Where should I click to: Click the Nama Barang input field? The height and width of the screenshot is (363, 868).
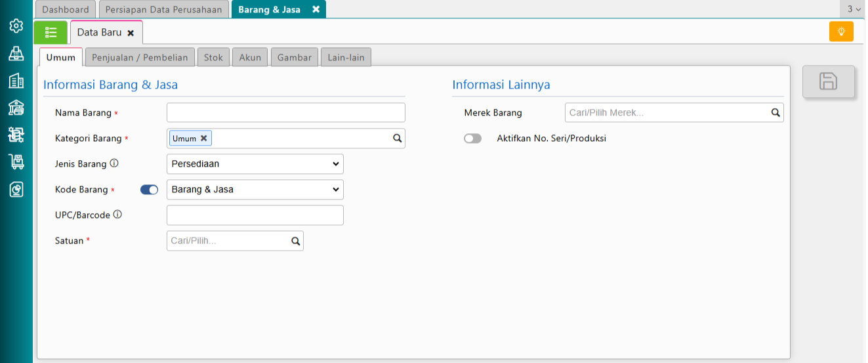[286, 113]
